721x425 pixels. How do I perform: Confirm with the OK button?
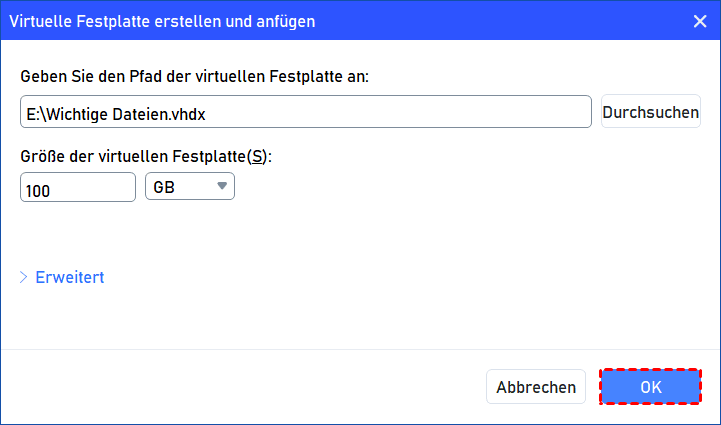pyautogui.click(x=650, y=386)
